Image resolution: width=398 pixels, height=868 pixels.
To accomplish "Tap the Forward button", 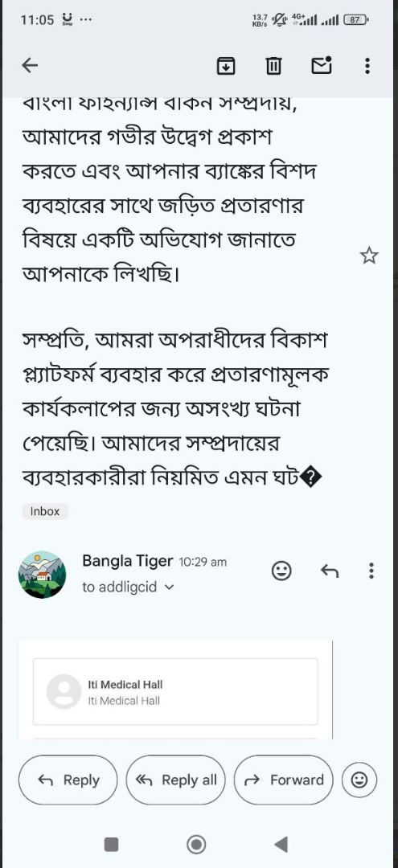I will coord(284,780).
